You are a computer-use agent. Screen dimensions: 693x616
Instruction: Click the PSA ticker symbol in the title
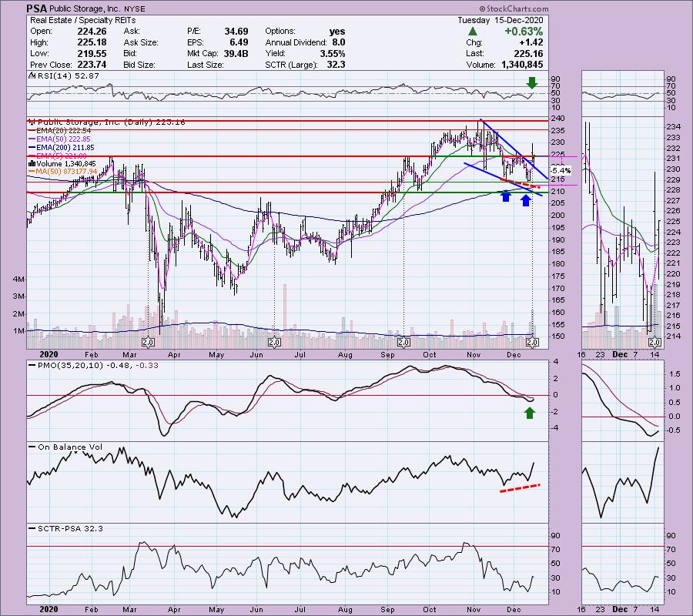(x=37, y=8)
